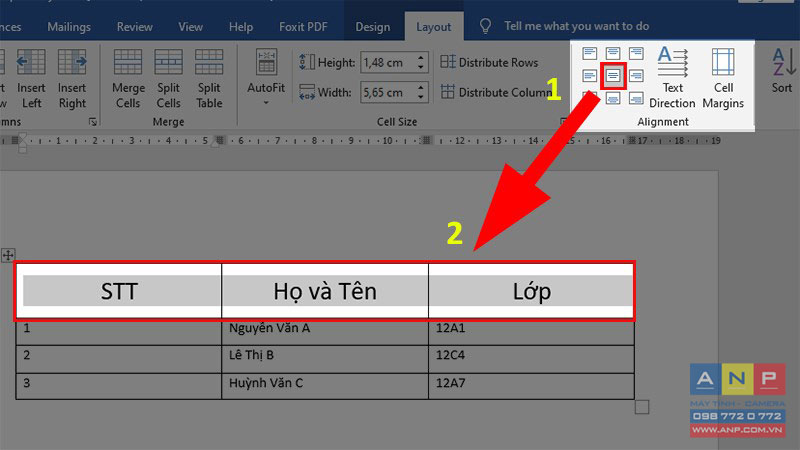
Task: Click cell 12C4
Action: tap(531, 359)
